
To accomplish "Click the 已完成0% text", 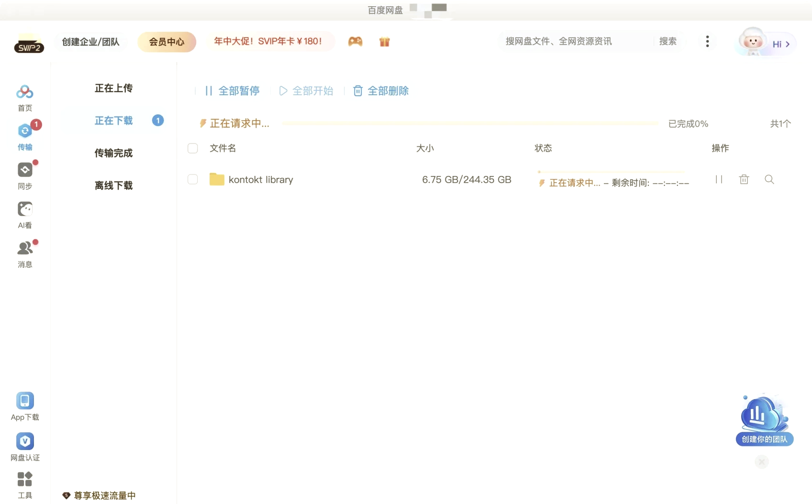I will 688,124.
